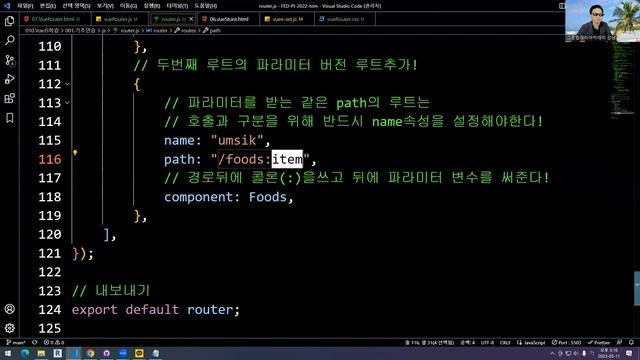Click the Port: 5503 Live Server indicator
The height and width of the screenshot is (360, 640).
[x=566, y=342]
